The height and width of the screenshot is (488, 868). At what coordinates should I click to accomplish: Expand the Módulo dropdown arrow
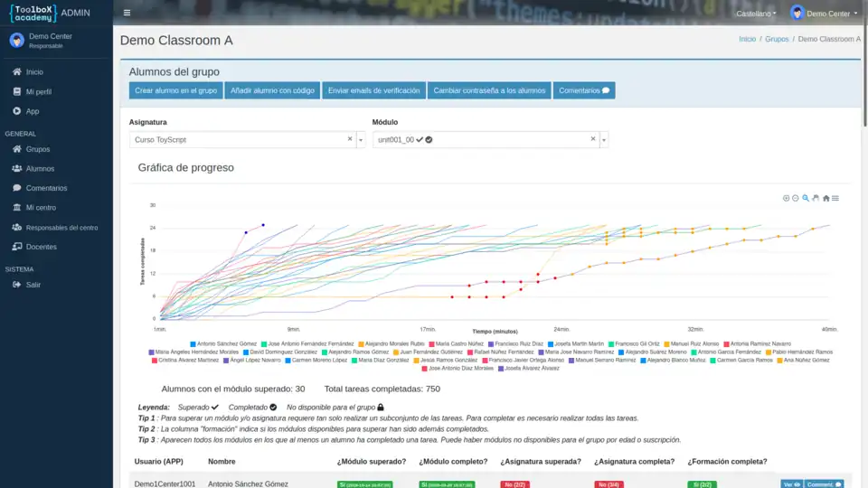pyautogui.click(x=604, y=140)
